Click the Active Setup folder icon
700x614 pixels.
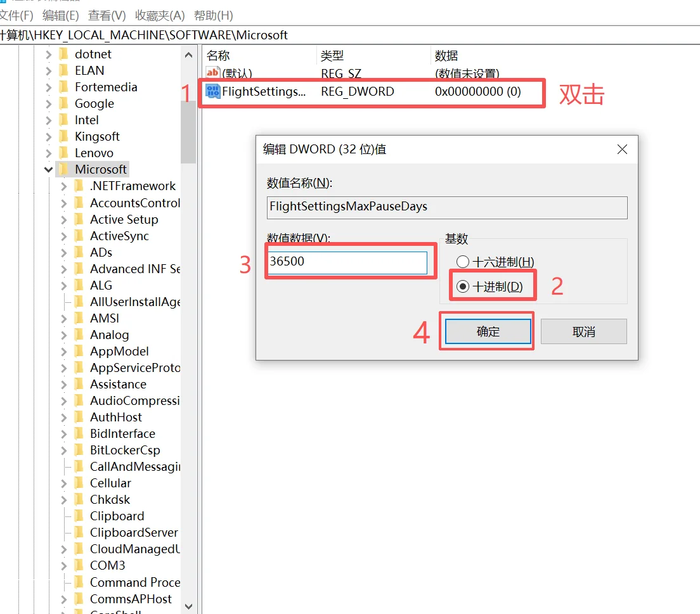click(x=79, y=219)
